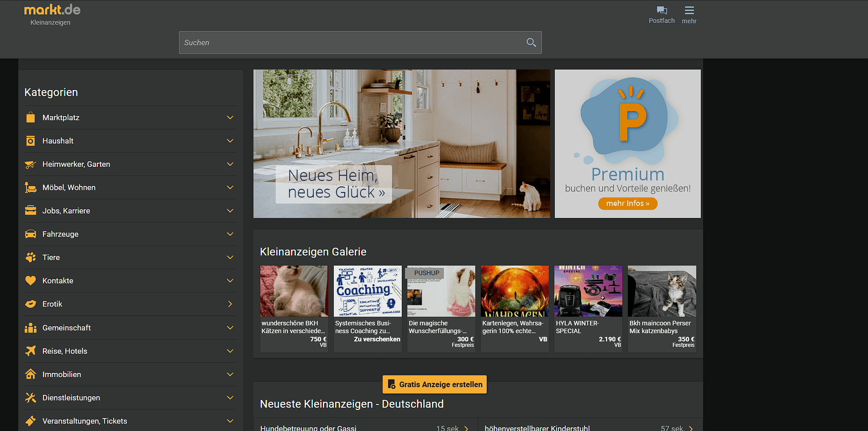Click the Immobilien house icon
This screenshot has width=868, height=431.
click(x=31, y=374)
